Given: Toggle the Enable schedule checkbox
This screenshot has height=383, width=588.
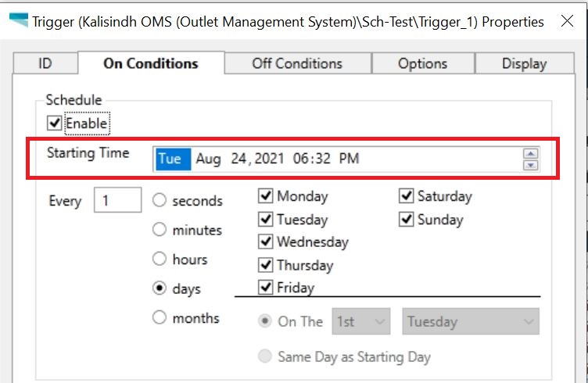Looking at the screenshot, I should 55,123.
